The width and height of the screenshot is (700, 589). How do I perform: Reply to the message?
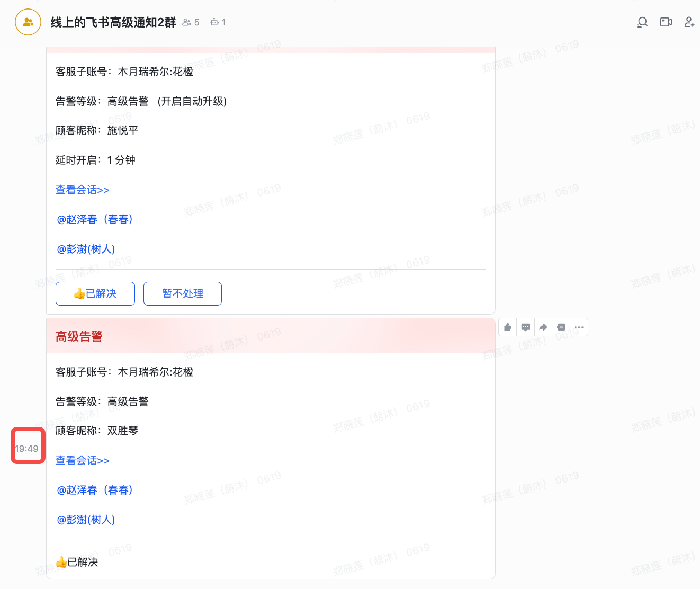(x=525, y=327)
